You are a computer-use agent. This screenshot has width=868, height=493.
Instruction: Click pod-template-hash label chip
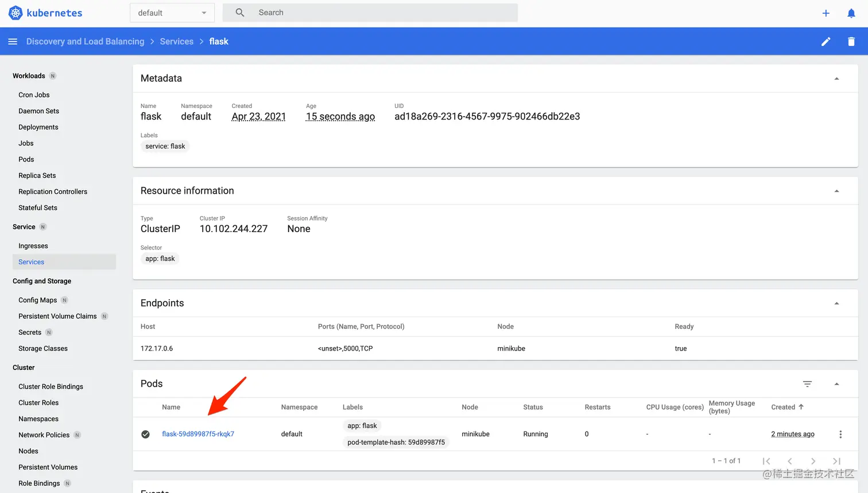click(396, 442)
